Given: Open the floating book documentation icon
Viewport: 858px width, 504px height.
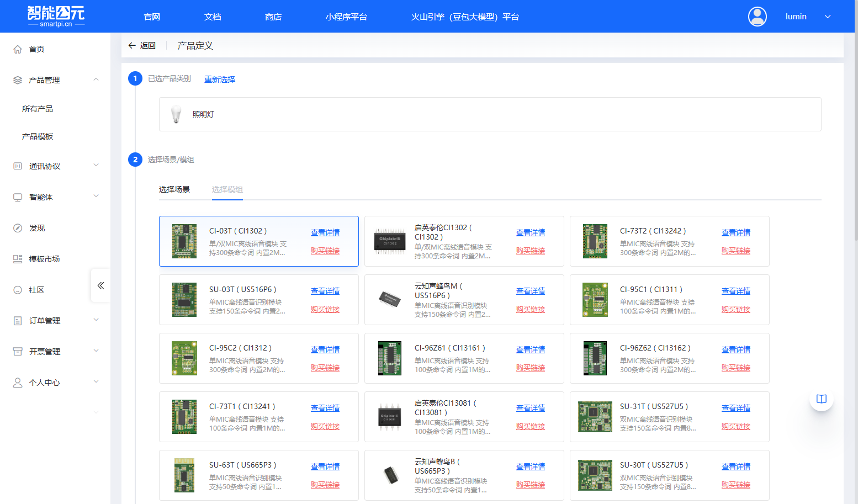Looking at the screenshot, I should point(821,399).
